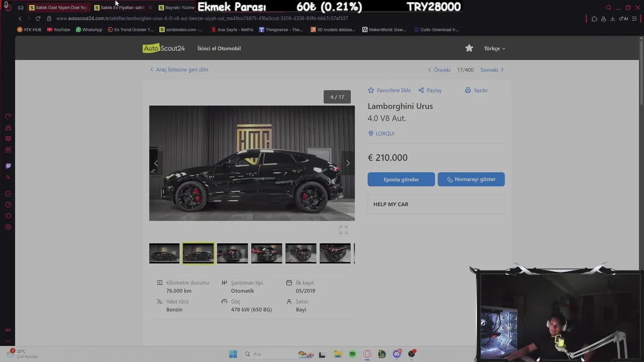Open the browser downloads icon
The image size is (644, 362).
coord(612,19)
